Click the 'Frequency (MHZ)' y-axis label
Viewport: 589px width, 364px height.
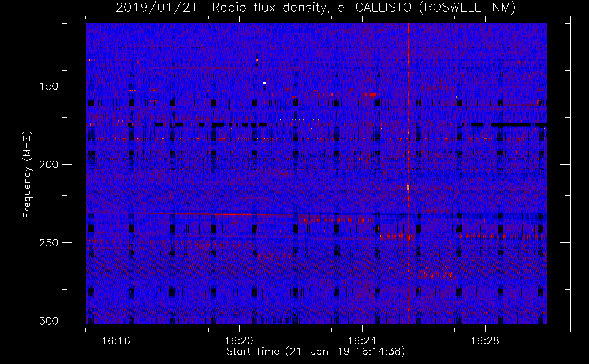coord(27,174)
